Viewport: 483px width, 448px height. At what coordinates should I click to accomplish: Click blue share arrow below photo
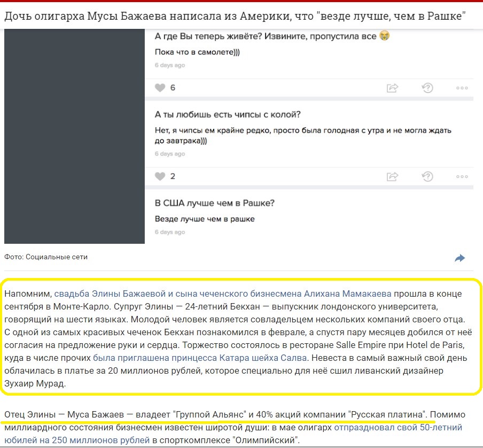459,258
